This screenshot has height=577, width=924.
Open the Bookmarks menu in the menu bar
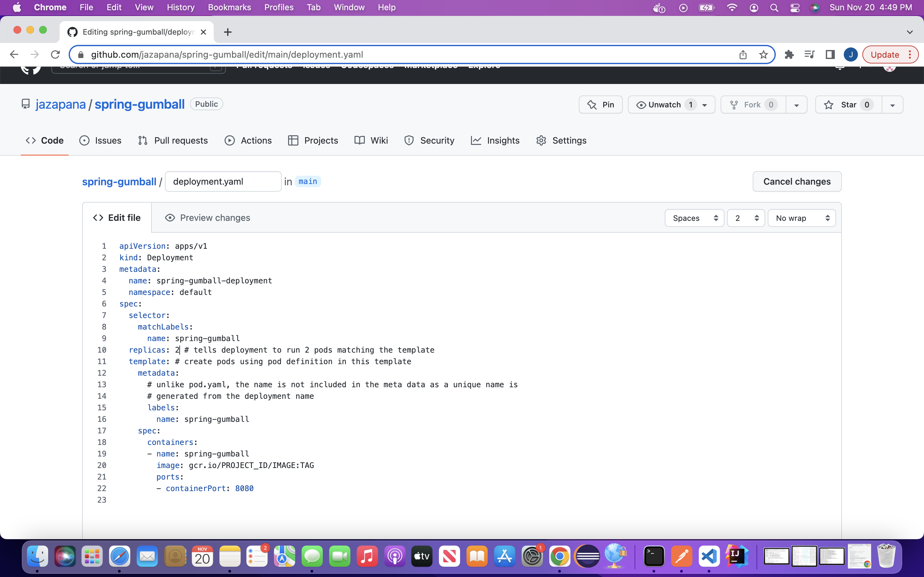229,7
